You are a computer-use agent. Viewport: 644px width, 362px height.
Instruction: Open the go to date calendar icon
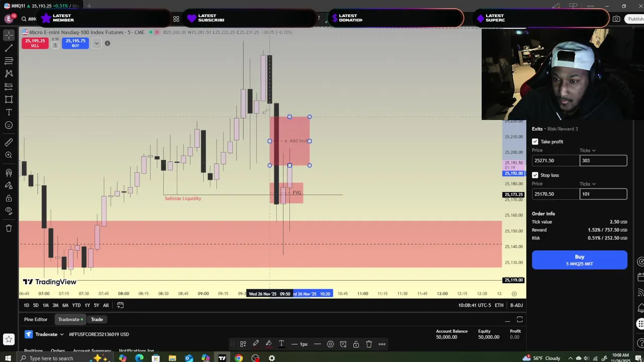tap(120, 305)
